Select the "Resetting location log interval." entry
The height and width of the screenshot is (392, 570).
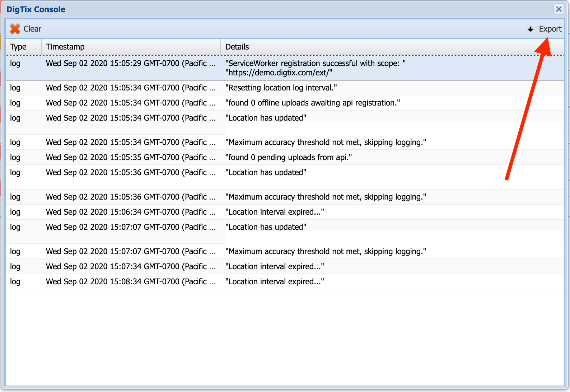tap(281, 88)
